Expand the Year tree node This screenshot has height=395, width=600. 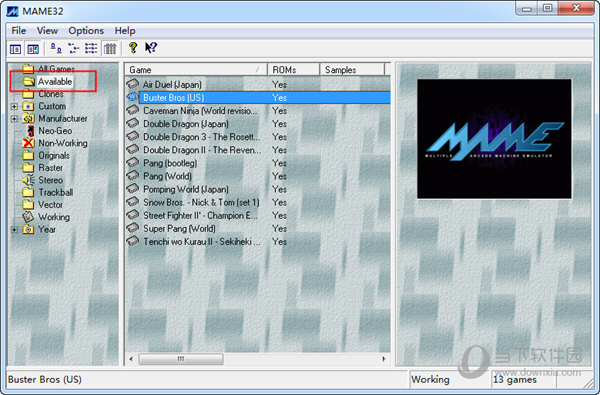click(x=14, y=230)
